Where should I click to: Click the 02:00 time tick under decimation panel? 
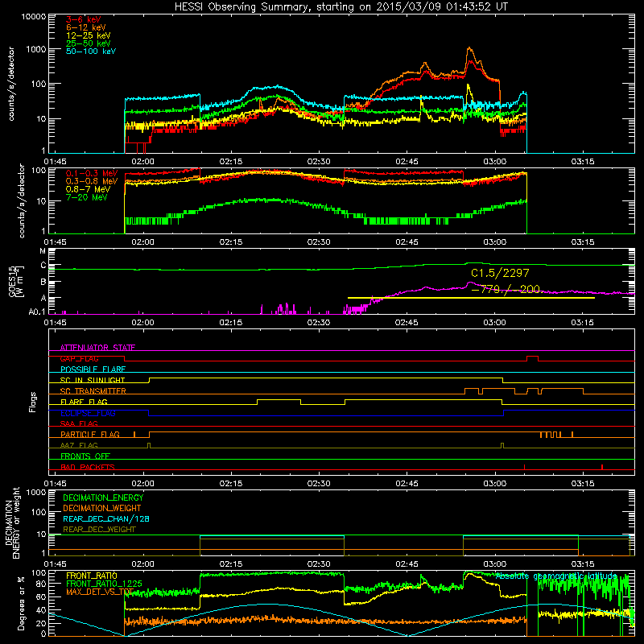(143, 564)
